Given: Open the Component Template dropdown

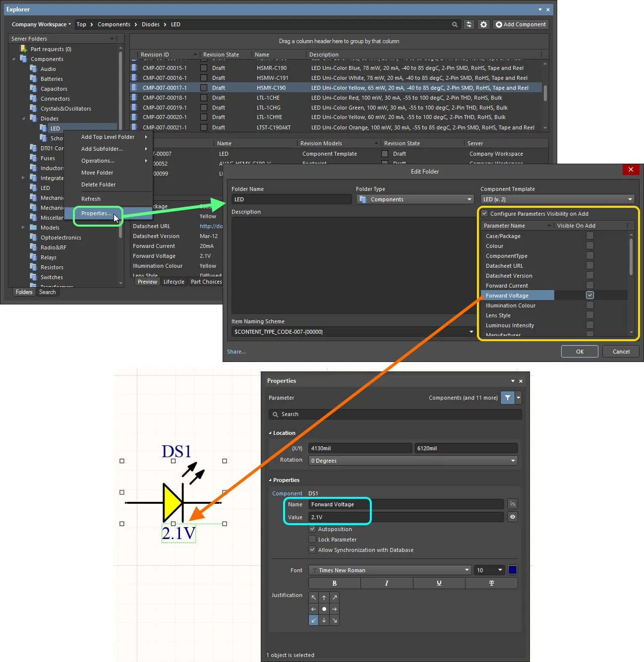Looking at the screenshot, I should (x=558, y=199).
